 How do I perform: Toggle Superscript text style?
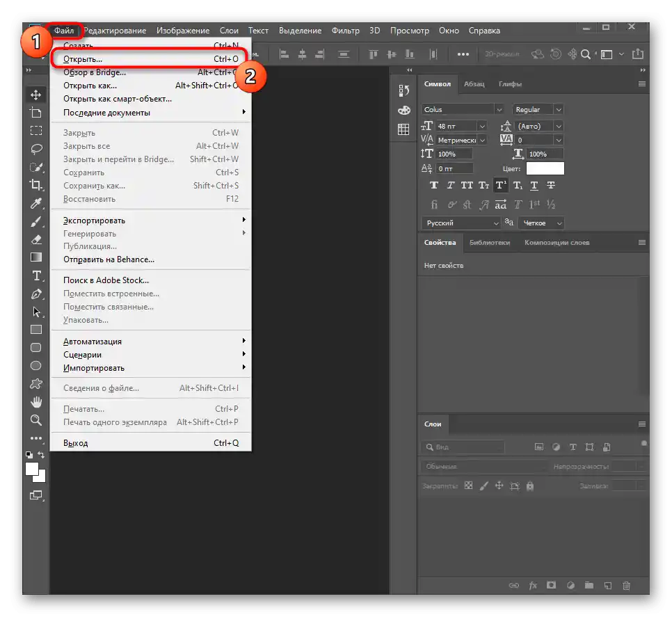500,186
